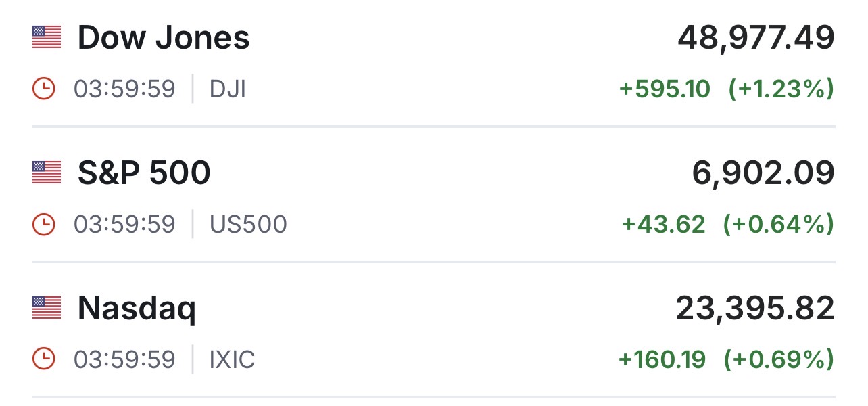The width and height of the screenshot is (868, 406).
Task: Open the Dow Jones index name
Action: pos(164,38)
